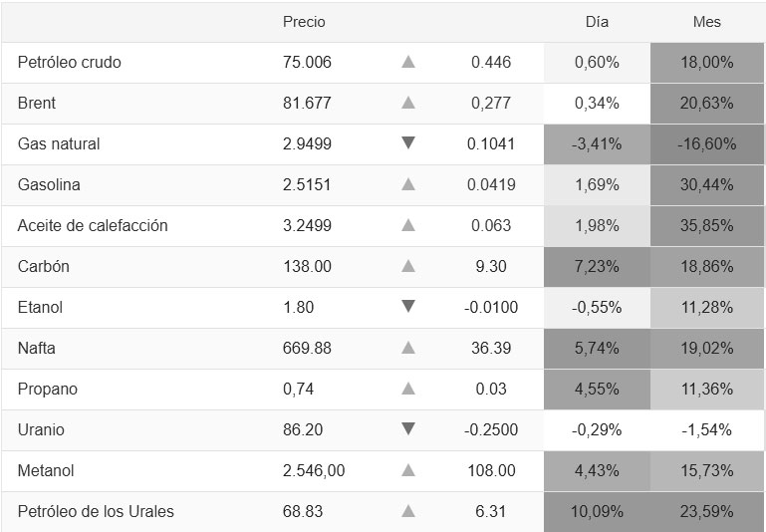Click the down arrow icon for Uranio

[407, 429]
